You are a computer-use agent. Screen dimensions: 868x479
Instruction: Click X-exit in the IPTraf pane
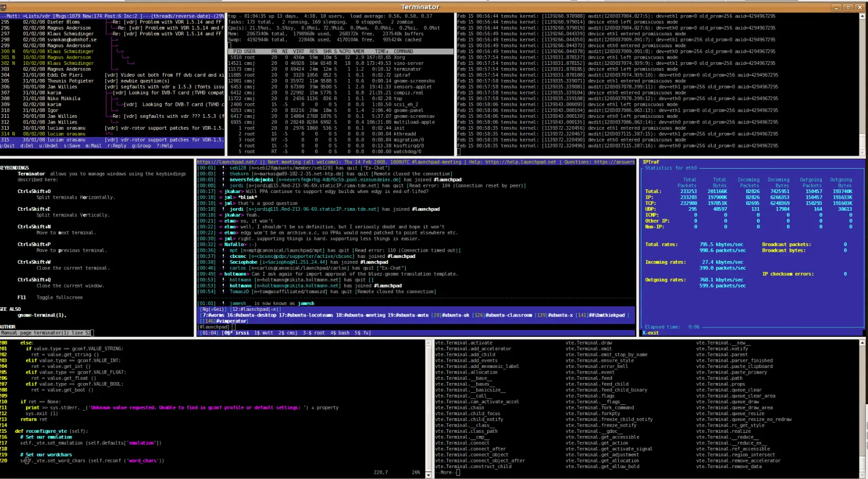pos(651,333)
